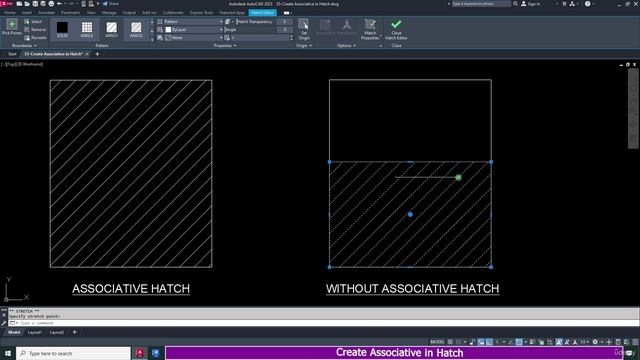Select the Hatch Editor ribbon tab
The image size is (640, 360).
pyautogui.click(x=262, y=13)
